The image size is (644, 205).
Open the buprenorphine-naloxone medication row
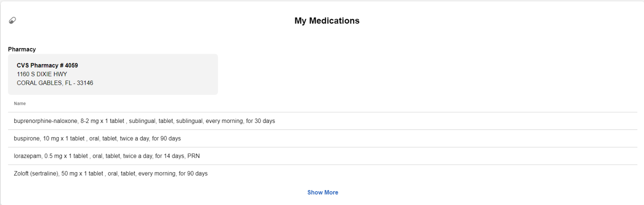coord(323,121)
